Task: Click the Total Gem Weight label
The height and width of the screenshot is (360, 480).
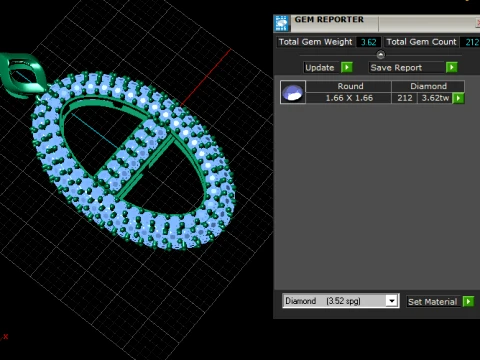Action: click(x=315, y=42)
